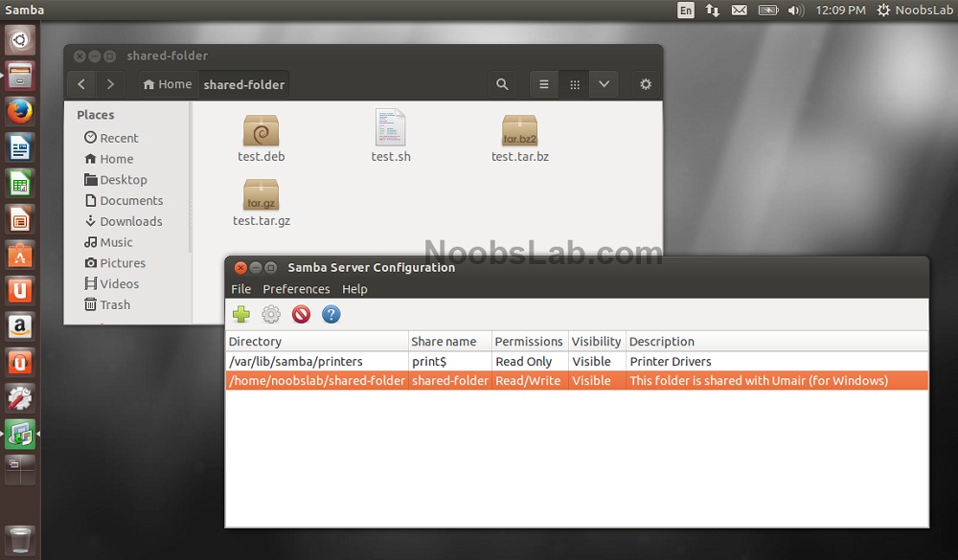This screenshot has height=560, width=958.
Task: Open the Help menu in Samba window
Action: (354, 289)
